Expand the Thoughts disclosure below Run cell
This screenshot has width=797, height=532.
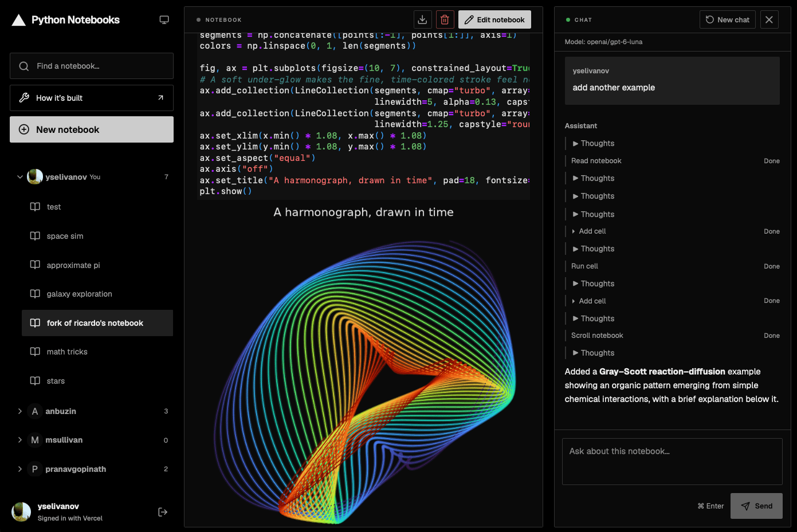pyautogui.click(x=593, y=283)
